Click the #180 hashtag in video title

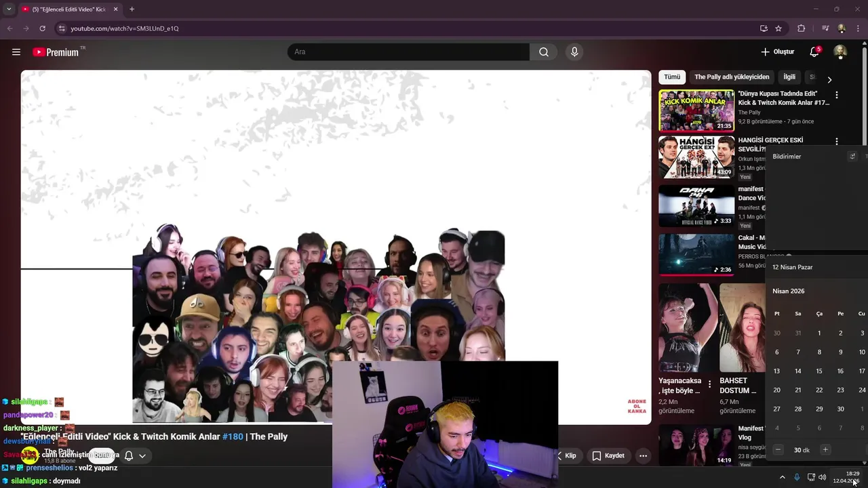point(233,436)
